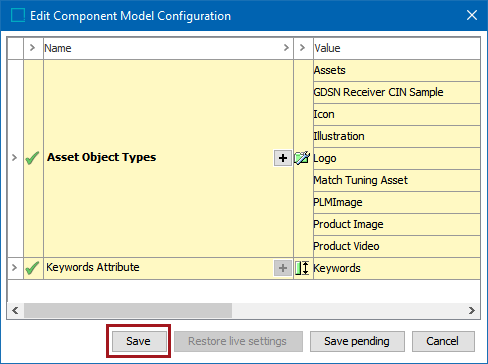Click the dialog icon in the title bar
The image size is (488, 364).
point(18,15)
